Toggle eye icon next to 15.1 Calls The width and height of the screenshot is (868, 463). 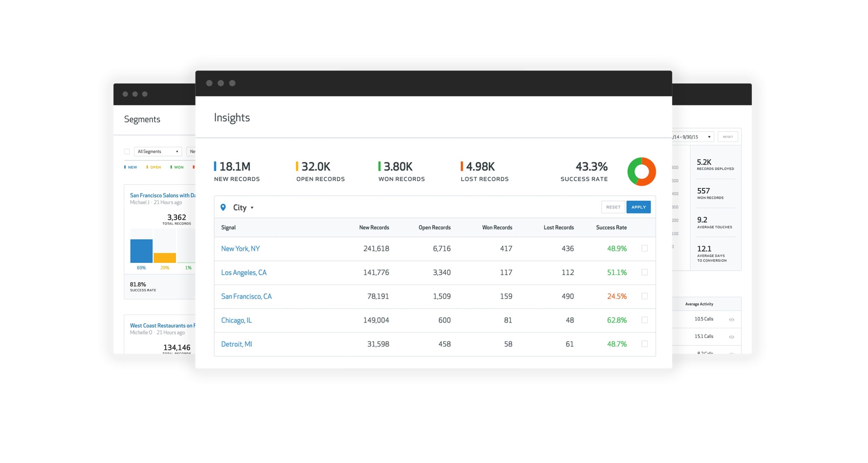(731, 337)
